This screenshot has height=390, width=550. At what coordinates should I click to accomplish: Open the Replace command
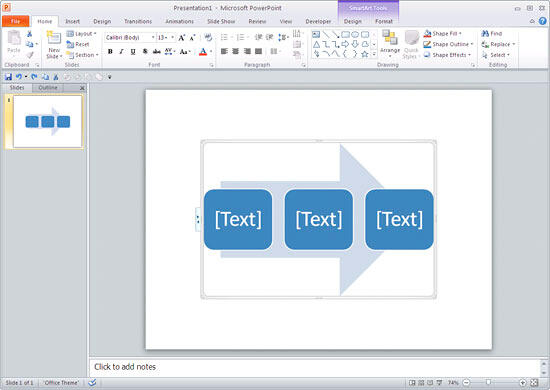(x=498, y=44)
